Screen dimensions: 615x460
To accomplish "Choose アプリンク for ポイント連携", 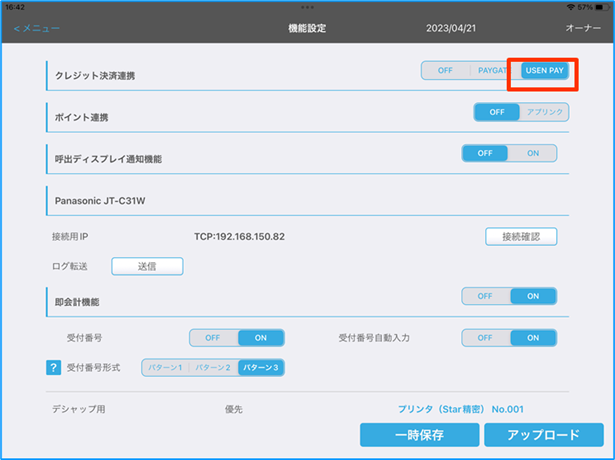I will 545,112.
